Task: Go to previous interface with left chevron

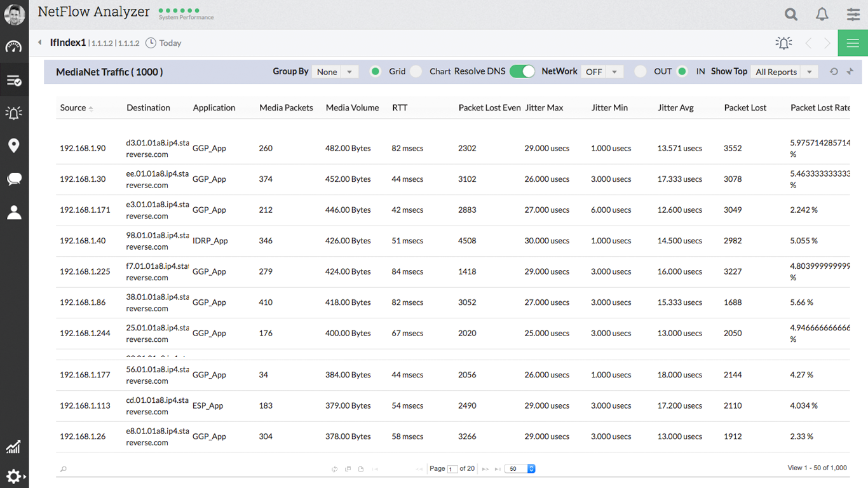Action: click(x=808, y=43)
